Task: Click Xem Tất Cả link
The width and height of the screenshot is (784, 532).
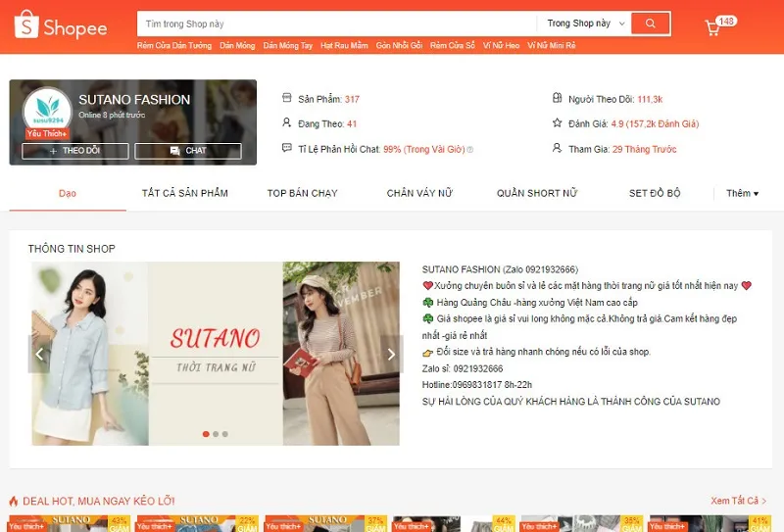Action: point(739,501)
